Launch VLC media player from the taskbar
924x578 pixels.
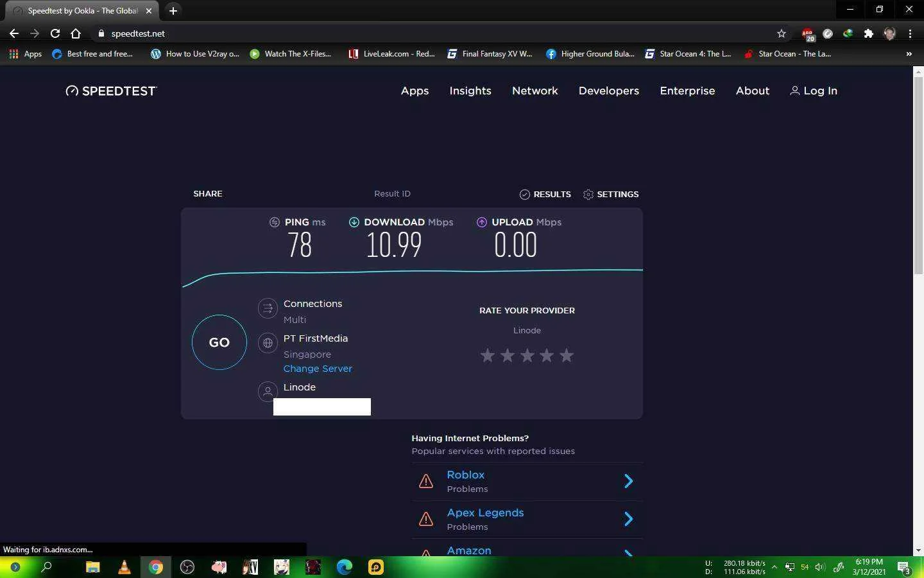124,567
